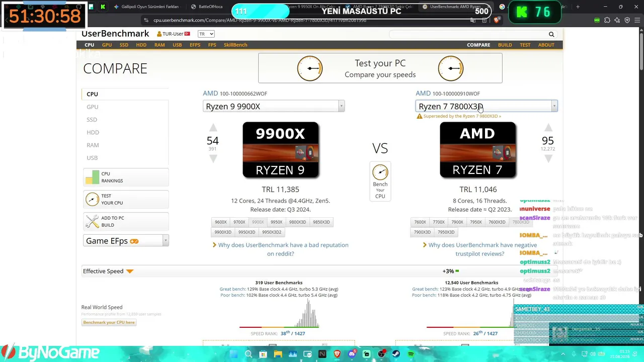
Task: Expand the Game EFps dropdown
Action: tap(126, 241)
